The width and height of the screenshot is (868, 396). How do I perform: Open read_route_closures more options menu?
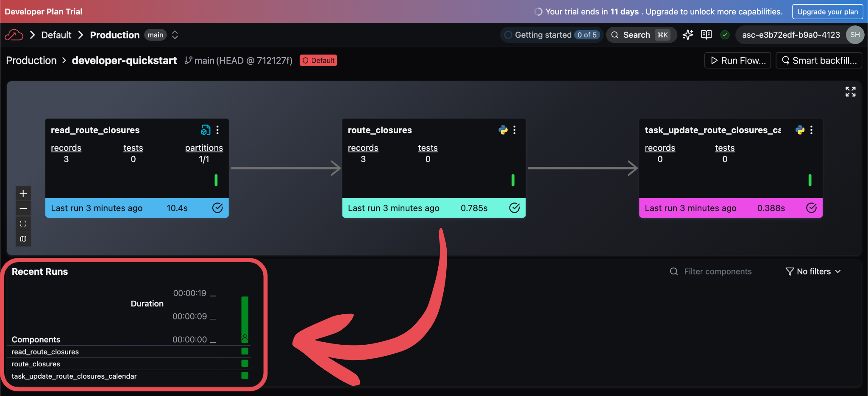pyautogui.click(x=217, y=130)
